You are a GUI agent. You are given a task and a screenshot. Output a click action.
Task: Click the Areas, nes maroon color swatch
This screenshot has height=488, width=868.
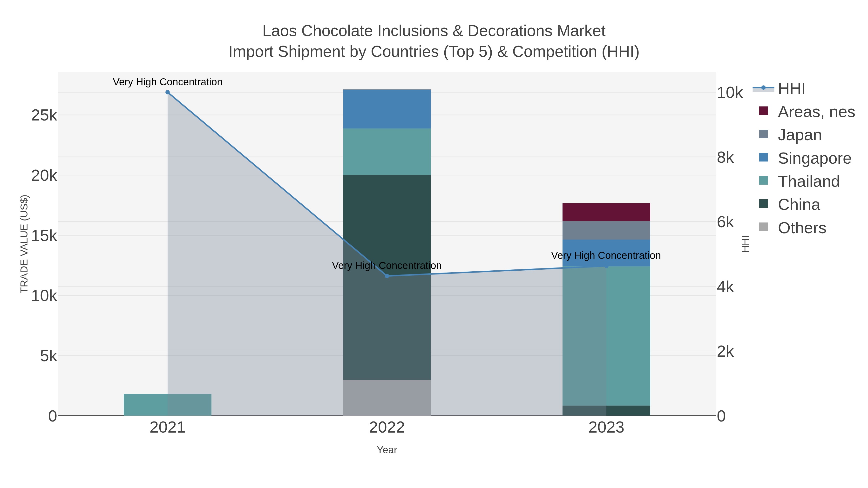(x=763, y=111)
